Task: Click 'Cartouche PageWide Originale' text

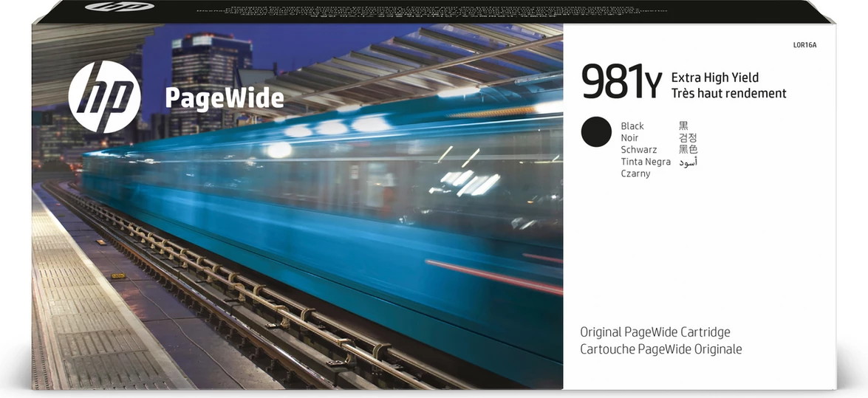Action: pos(661,349)
